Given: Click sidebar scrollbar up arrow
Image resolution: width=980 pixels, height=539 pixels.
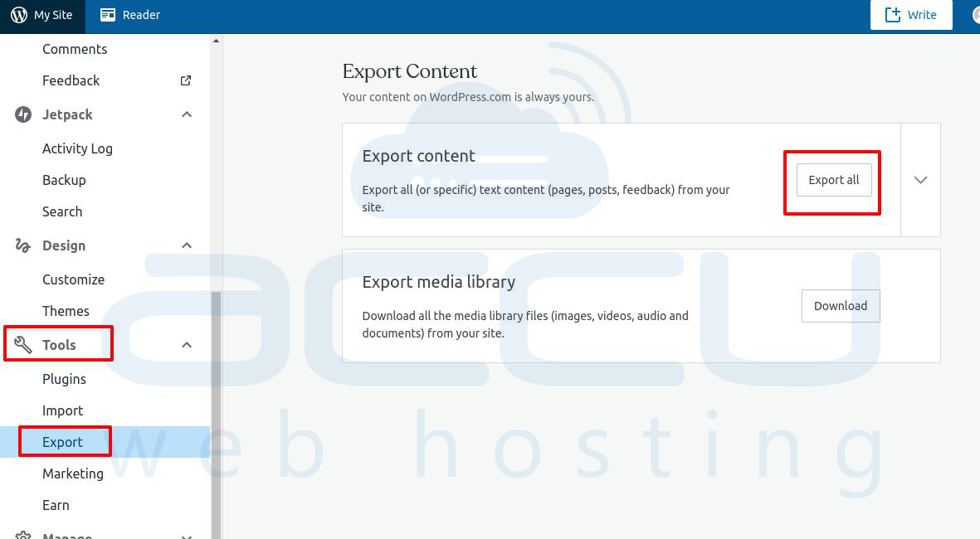Looking at the screenshot, I should (x=217, y=41).
